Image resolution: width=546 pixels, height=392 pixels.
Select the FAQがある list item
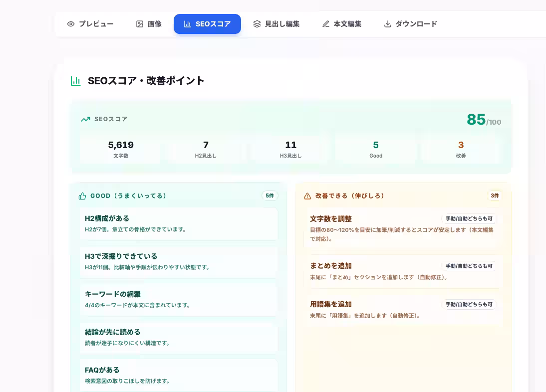click(x=179, y=375)
